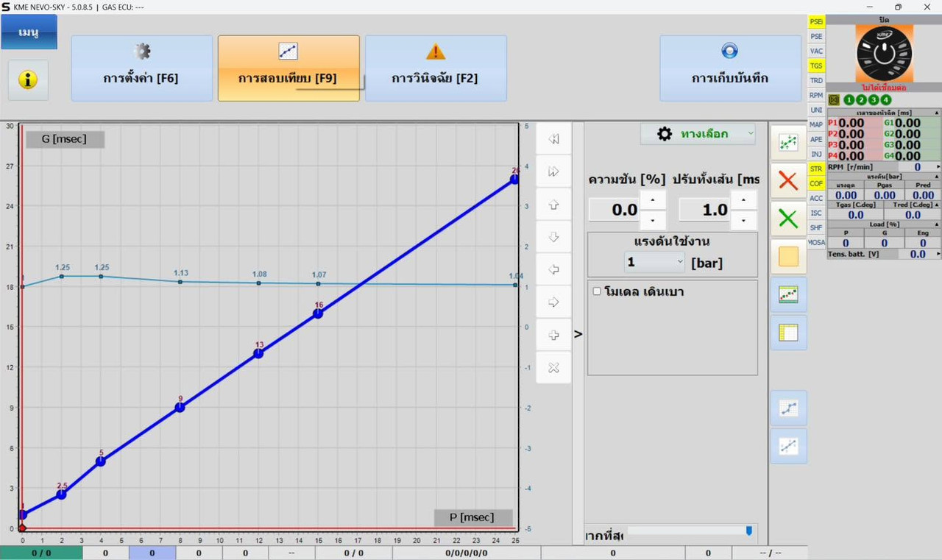Toggle the APE indicator tab
Viewport: 942px width, 560px height.
[816, 139]
